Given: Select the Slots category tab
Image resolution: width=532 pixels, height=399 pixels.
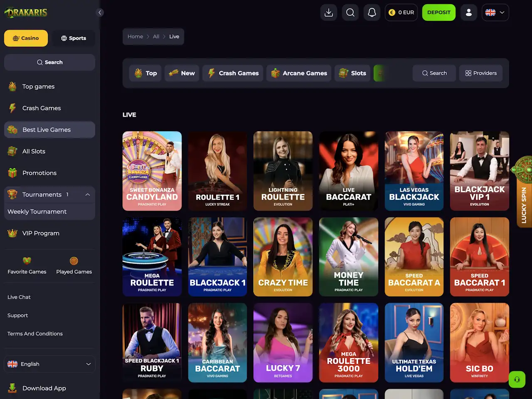Looking at the screenshot, I should (x=352, y=73).
